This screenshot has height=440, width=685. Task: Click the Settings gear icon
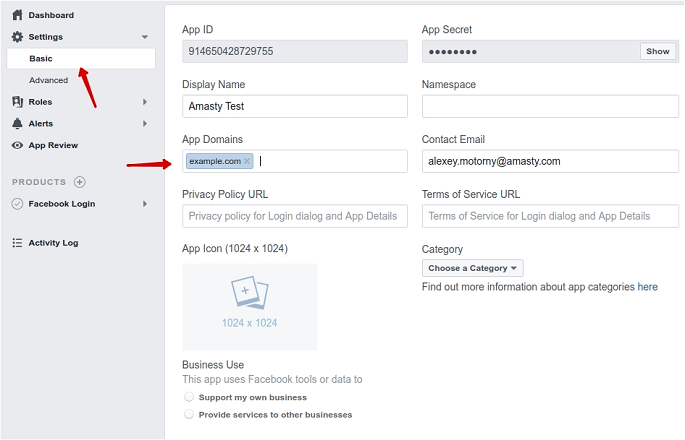coord(17,37)
